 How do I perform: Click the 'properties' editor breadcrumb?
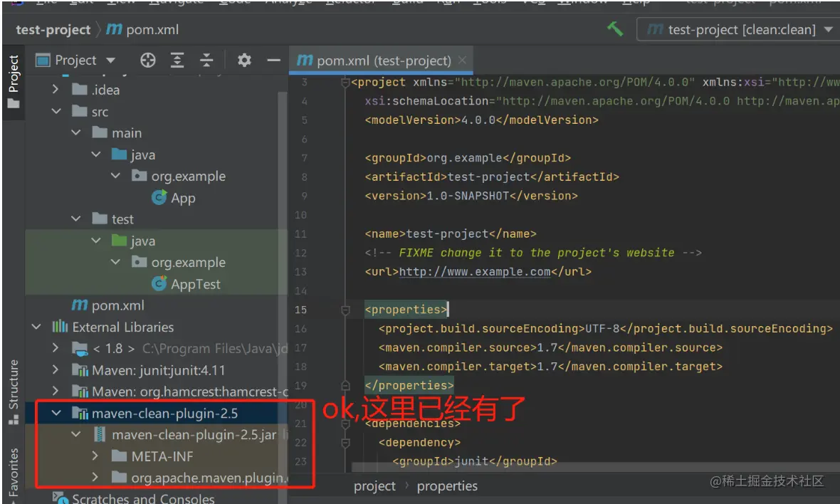point(447,485)
